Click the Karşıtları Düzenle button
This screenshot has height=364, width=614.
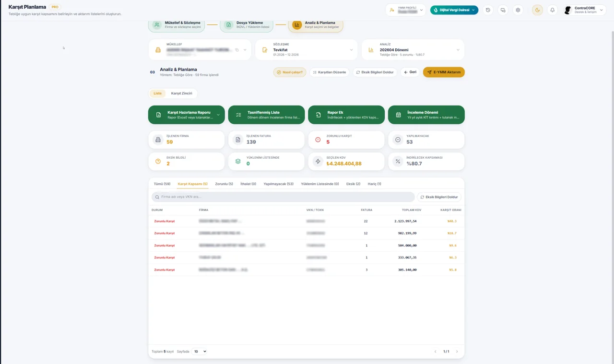pyautogui.click(x=329, y=72)
